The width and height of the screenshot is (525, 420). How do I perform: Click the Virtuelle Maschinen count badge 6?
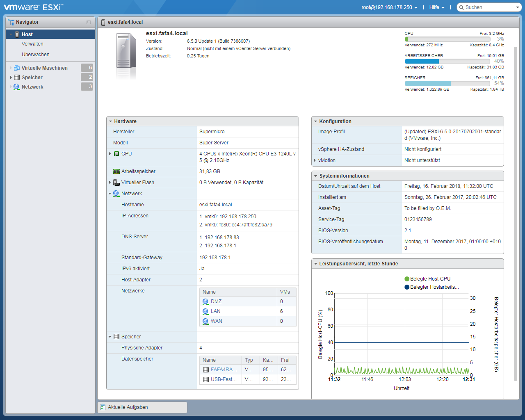[x=87, y=68]
